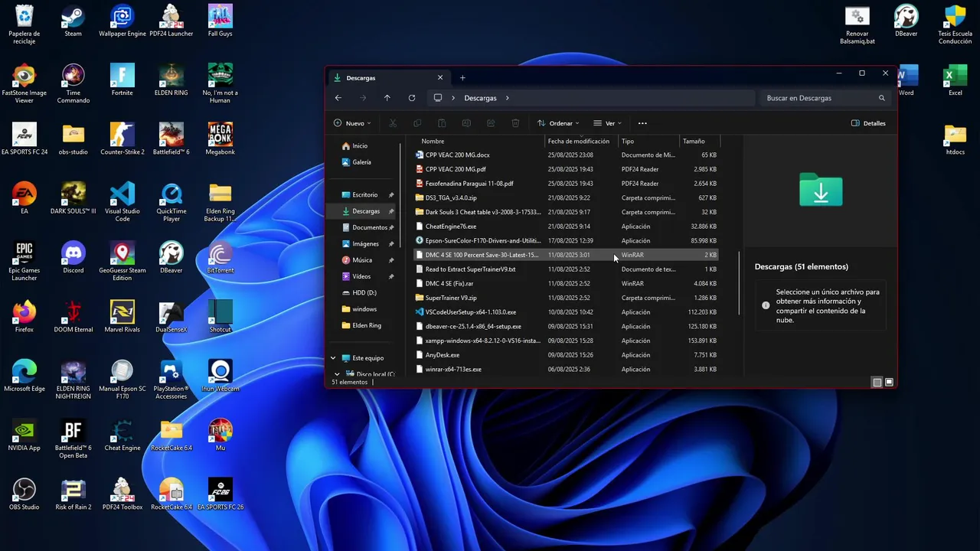
Task: Toggle the Detalles pane button
Action: tap(868, 123)
